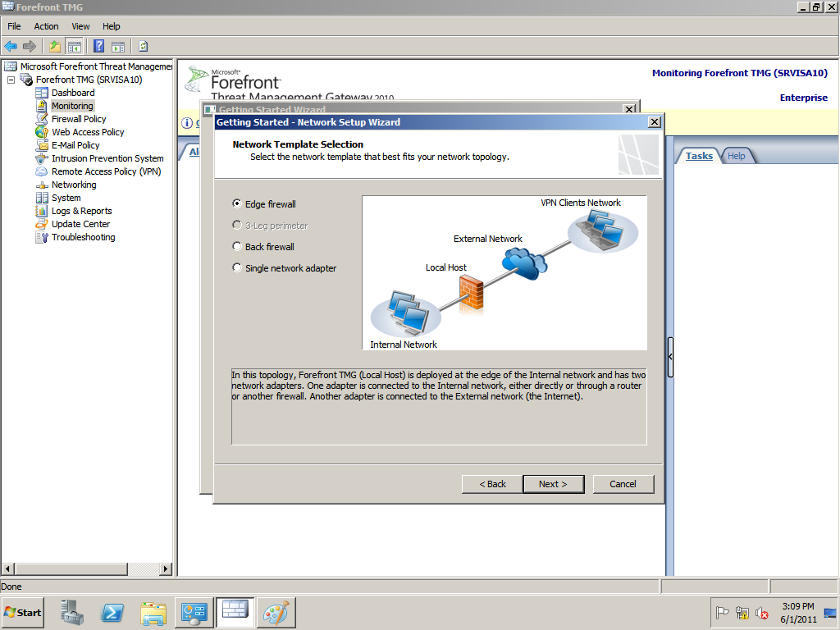
Task: Toggle the Show/Hide Console Tree icon
Action: coord(74,46)
